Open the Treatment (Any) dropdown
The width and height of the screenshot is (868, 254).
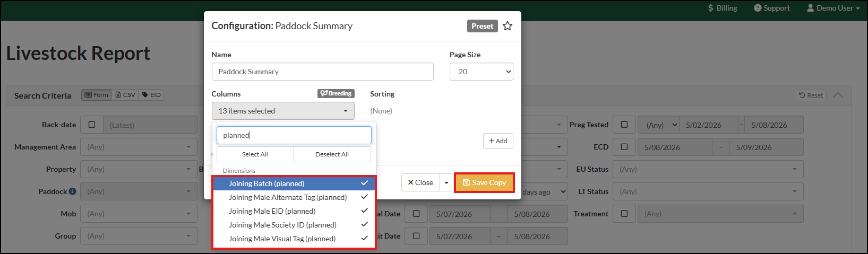pyautogui.click(x=720, y=214)
